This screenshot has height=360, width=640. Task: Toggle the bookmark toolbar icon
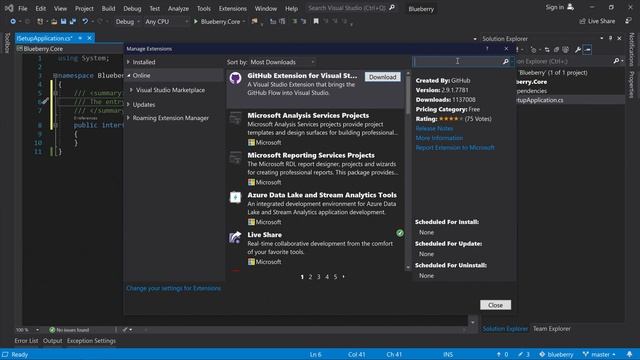coord(316,21)
